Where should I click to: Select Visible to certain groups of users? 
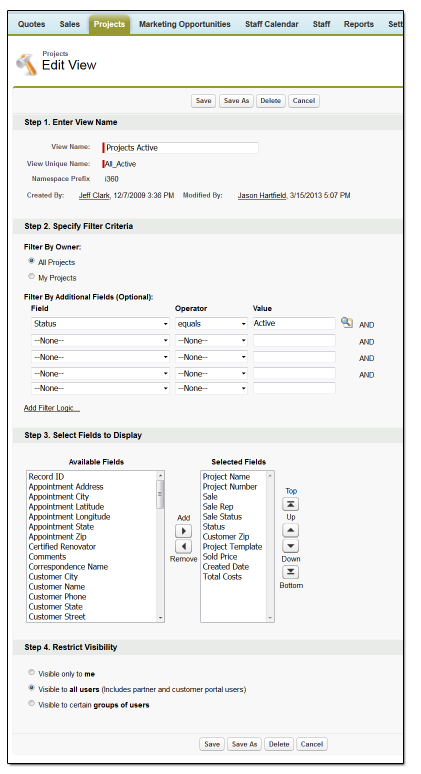[x=32, y=703]
